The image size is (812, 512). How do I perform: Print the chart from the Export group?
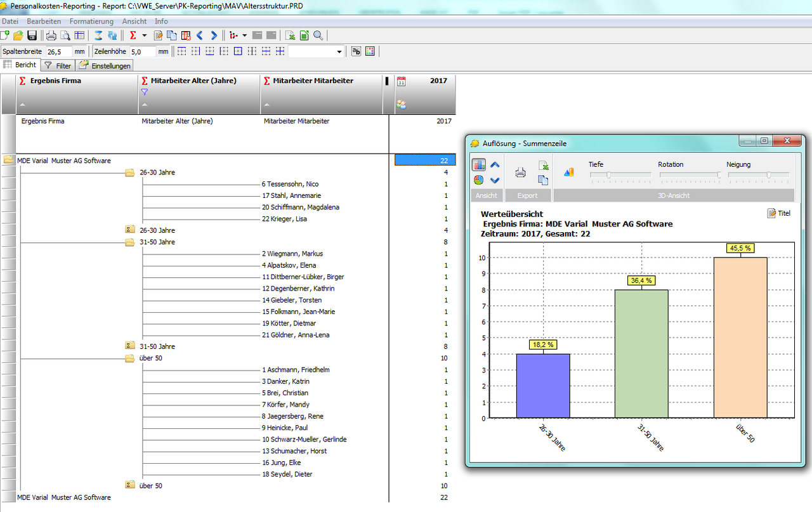(x=520, y=172)
